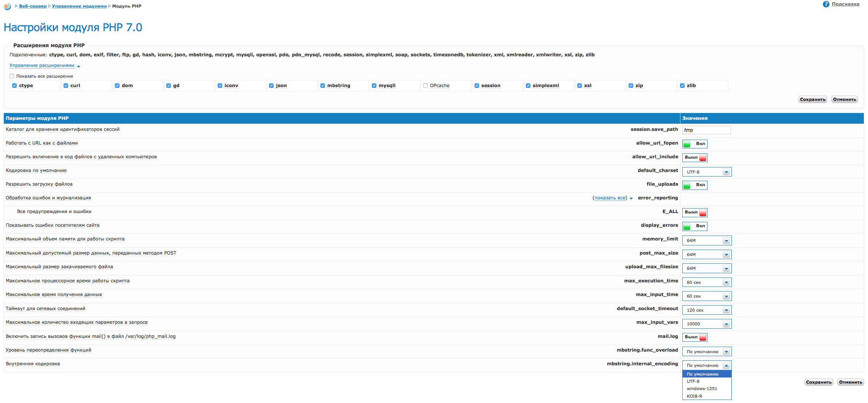Click Уровень переопределения функций label
Viewport: 868px width, 403px height.
tap(48, 350)
